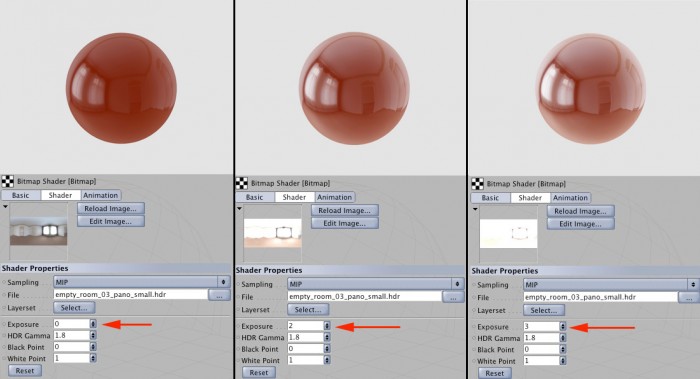Browse for file with '...' button, left panel
700x379 pixels.
(219, 295)
